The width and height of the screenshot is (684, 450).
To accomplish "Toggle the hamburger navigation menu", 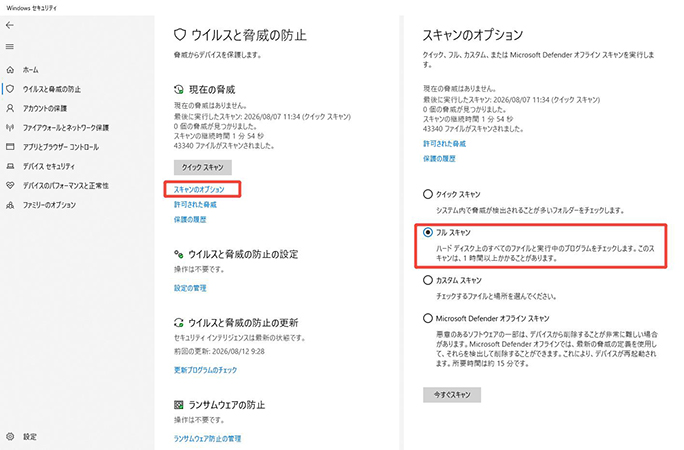I will coord(10,47).
